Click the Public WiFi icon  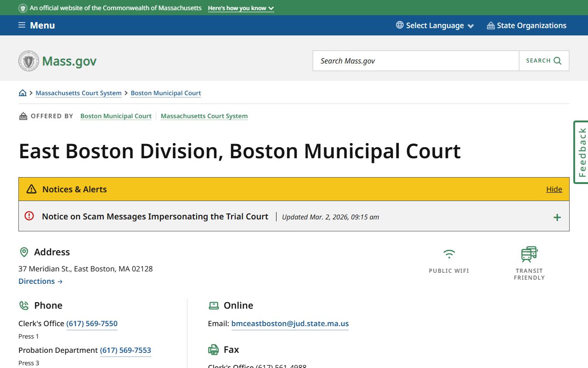click(449, 254)
